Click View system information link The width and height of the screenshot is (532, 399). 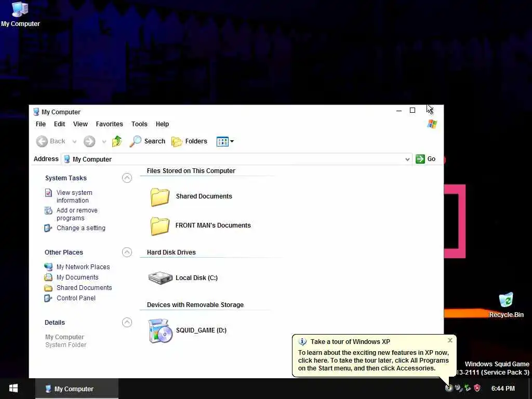[74, 196]
